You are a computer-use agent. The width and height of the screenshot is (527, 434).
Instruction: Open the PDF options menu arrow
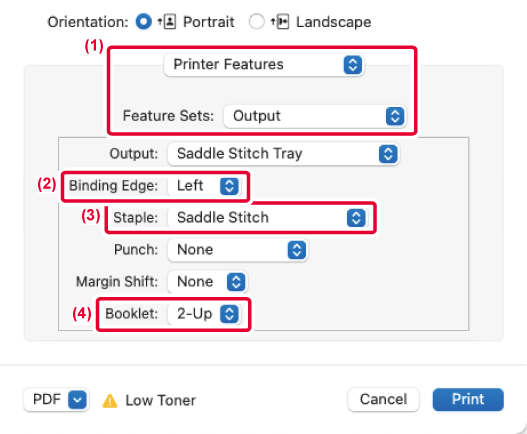[x=77, y=400]
